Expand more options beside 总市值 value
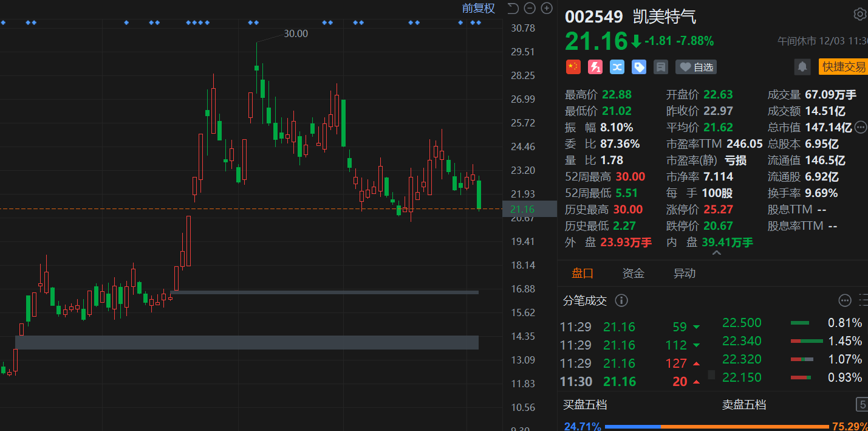The width and height of the screenshot is (868, 431). pyautogui.click(x=861, y=127)
